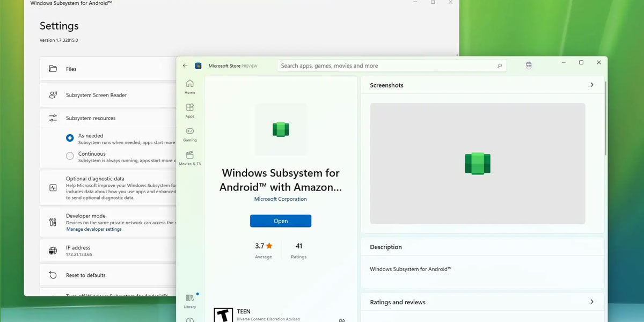This screenshot has width=644, height=322.
Task: Click the Microsoft Store logo icon
Action: pos(198,65)
